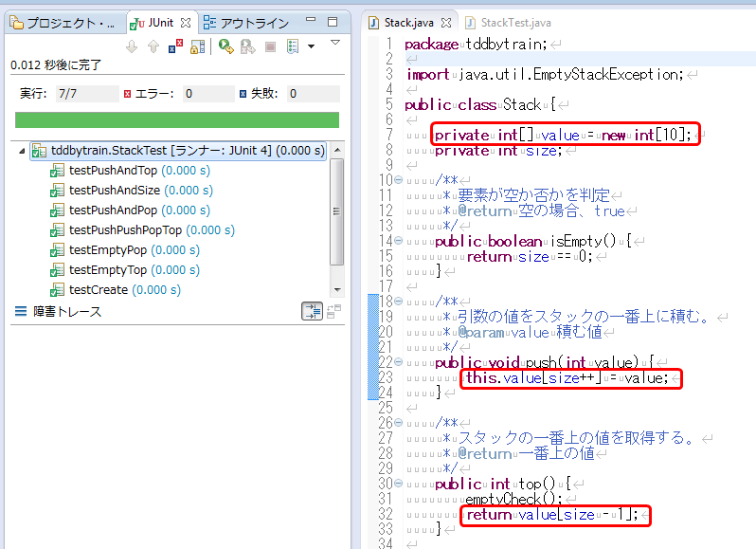
Task: Click the import EmptyStackException line
Action: [x=545, y=74]
